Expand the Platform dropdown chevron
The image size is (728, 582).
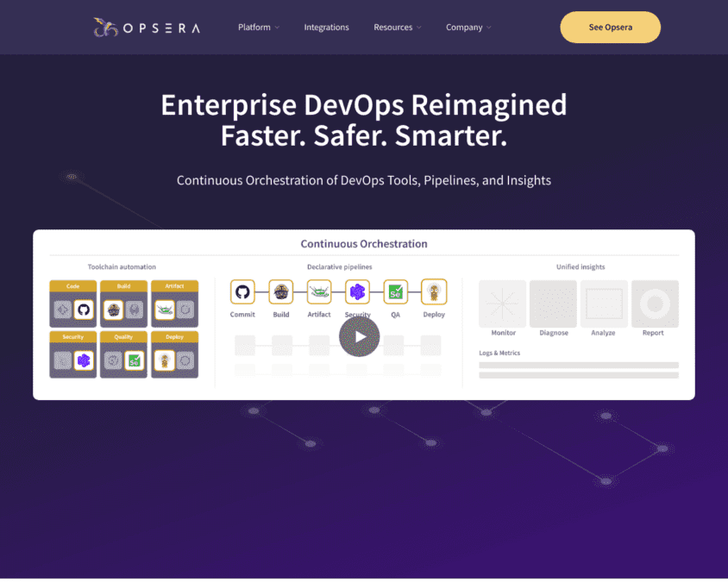pyautogui.click(x=277, y=28)
